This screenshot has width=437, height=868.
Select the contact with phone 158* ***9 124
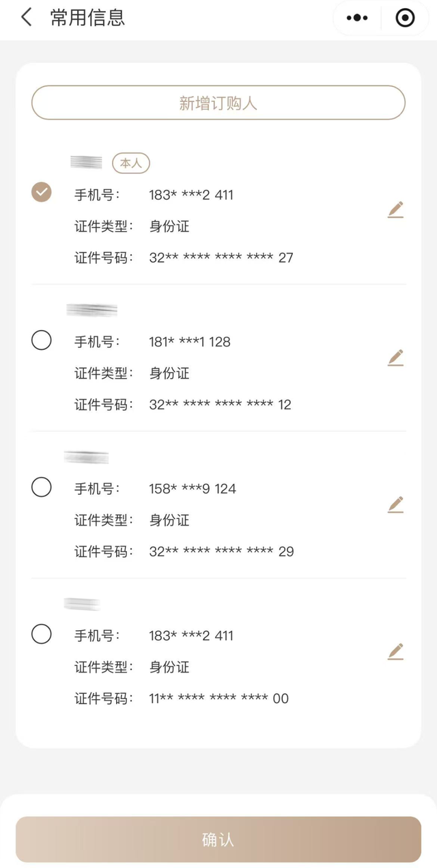41,487
